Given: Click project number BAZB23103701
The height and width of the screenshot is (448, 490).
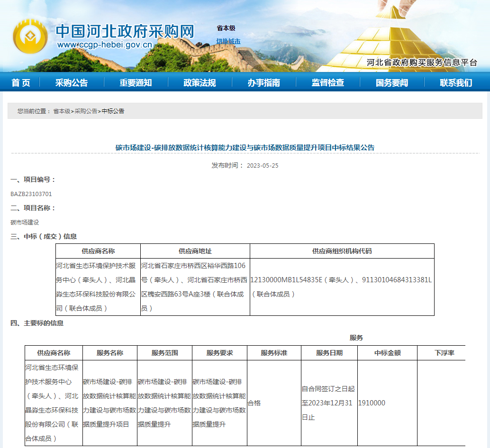Looking at the screenshot, I should 31,194.
